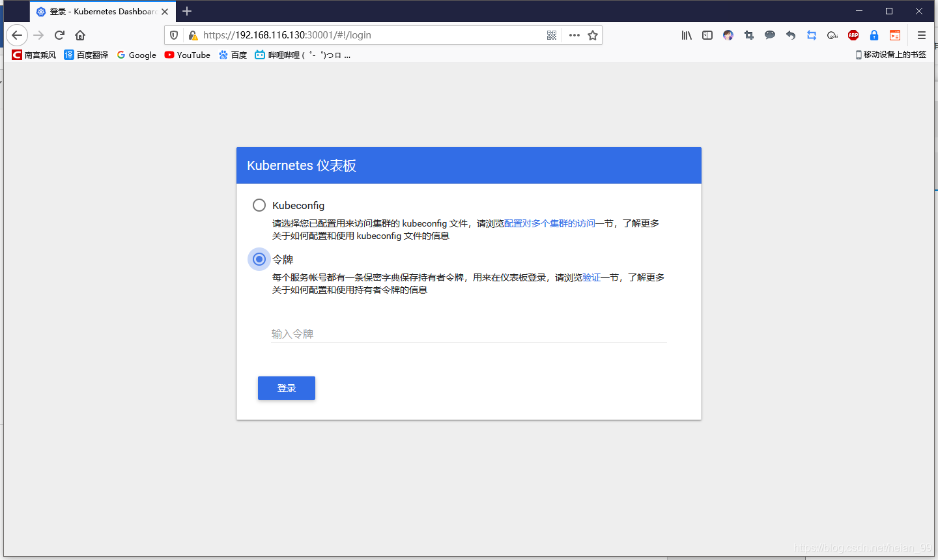Open the Adblock Plus ABP icon

(x=853, y=35)
